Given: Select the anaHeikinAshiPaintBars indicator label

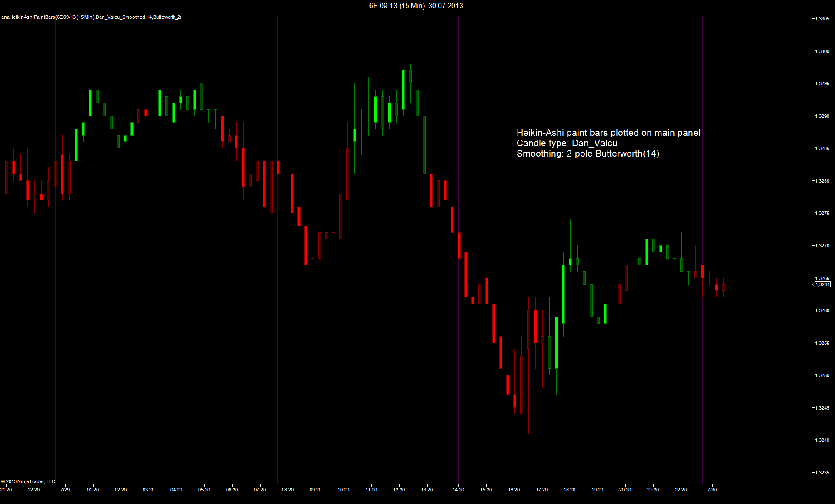Looking at the screenshot, I should click(91, 17).
